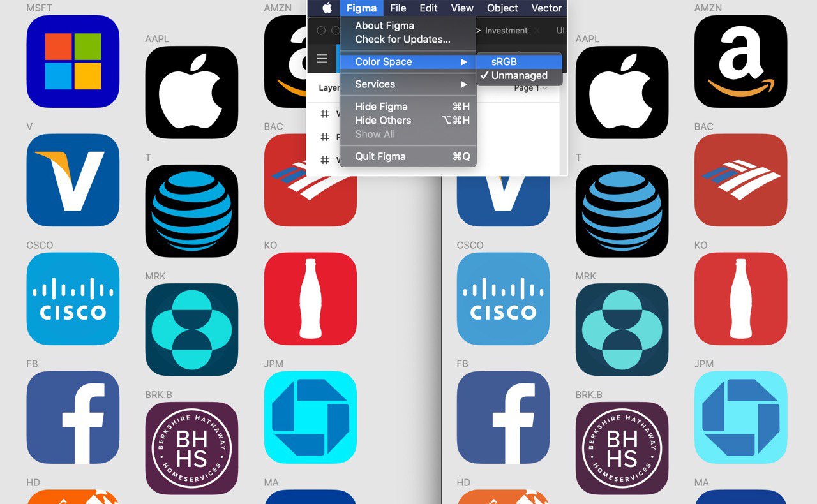Select the Berkshire Hathaway tile on right canvas

click(x=622, y=448)
